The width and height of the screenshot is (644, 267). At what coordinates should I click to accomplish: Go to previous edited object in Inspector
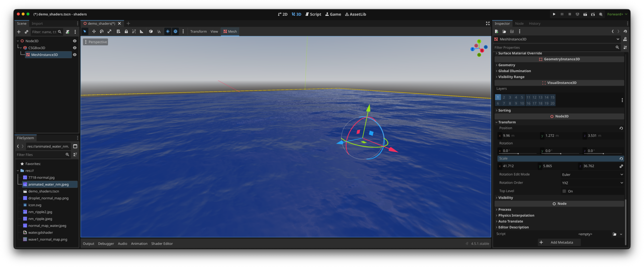612,32
